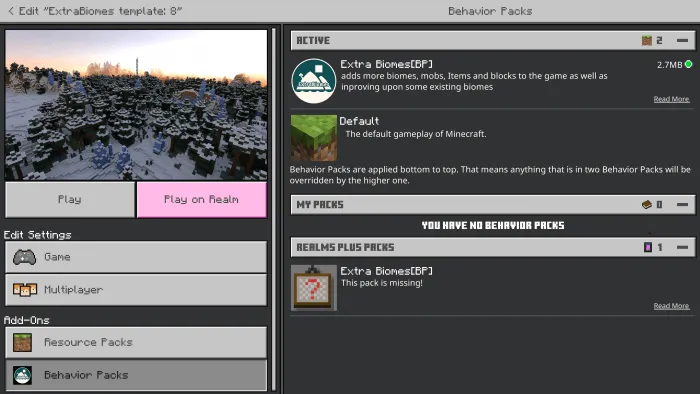The image size is (700, 394).
Task: Open the Game settings tab
Action: coord(136,257)
